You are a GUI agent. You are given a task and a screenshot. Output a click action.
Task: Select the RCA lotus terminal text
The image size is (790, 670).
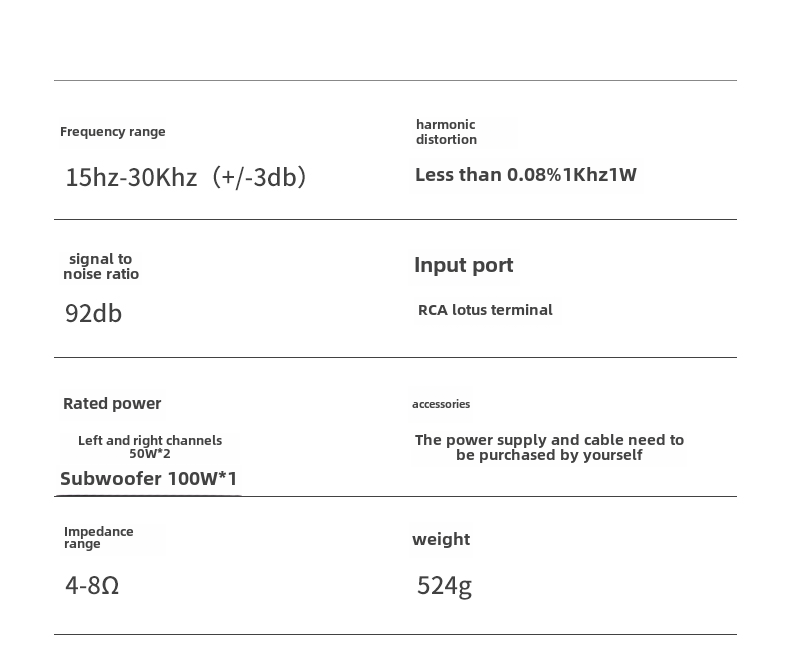(485, 310)
